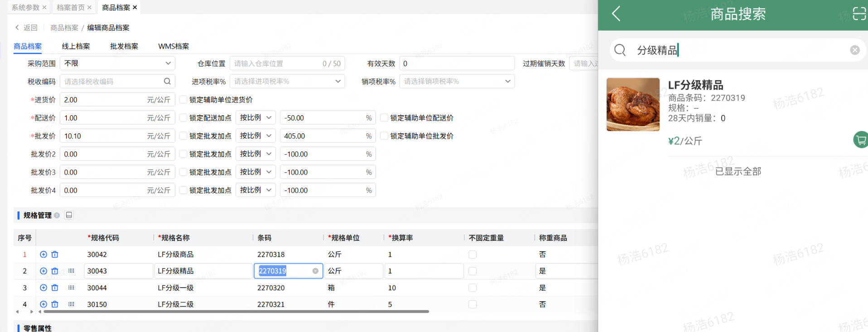The image size is (868, 332).
Task: Click the 批发价 405.00 percent field
Action: 328,136
